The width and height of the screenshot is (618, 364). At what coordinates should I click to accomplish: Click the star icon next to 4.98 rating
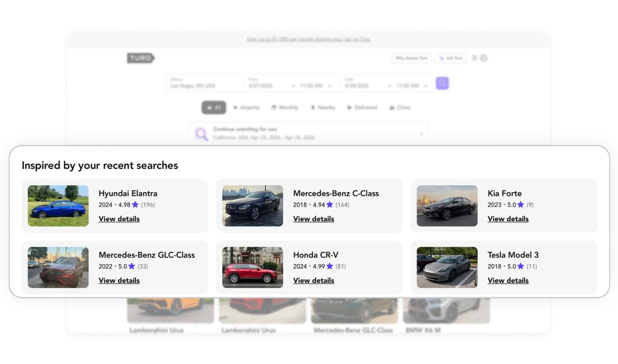point(135,205)
